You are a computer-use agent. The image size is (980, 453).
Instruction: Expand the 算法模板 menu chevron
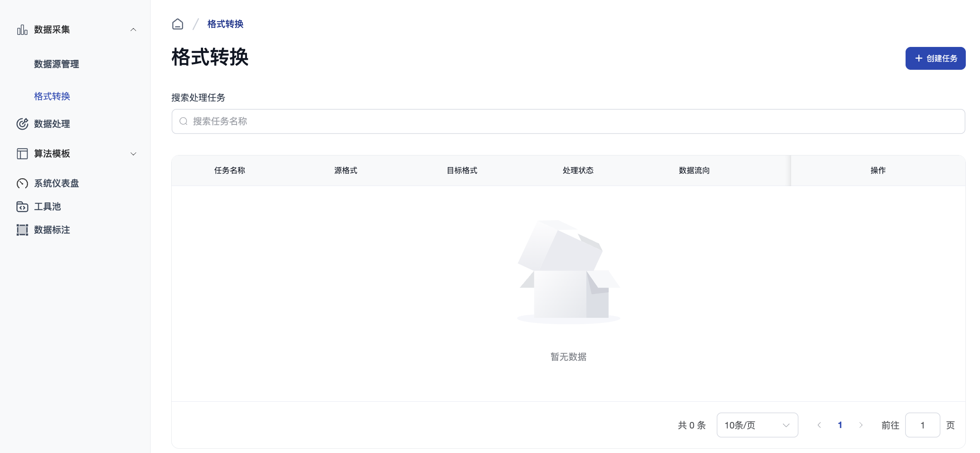[x=133, y=154]
